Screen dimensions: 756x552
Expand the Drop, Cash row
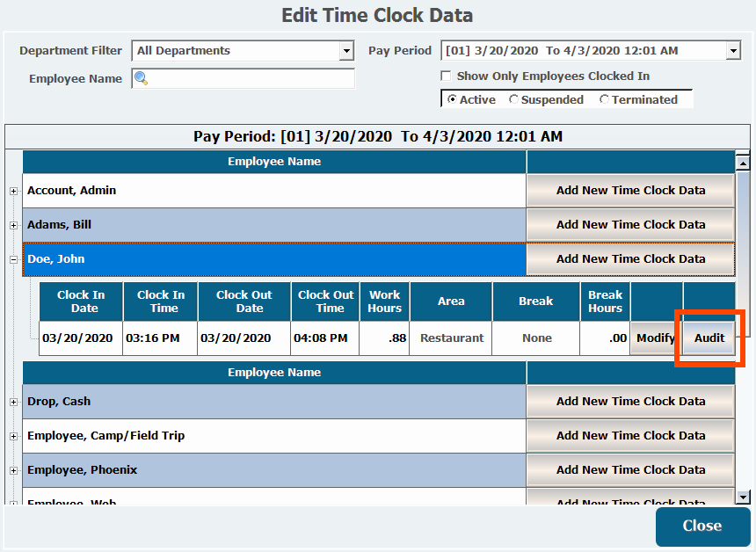point(13,402)
